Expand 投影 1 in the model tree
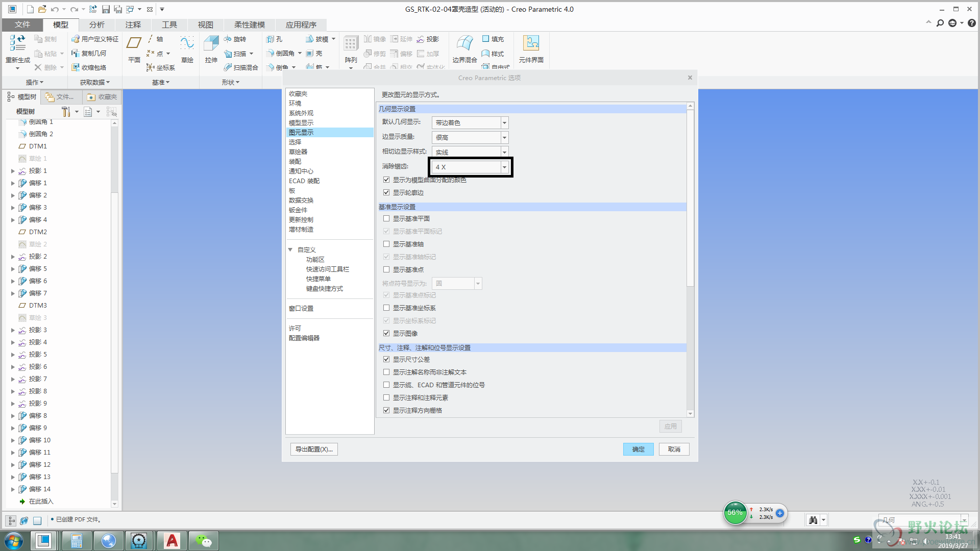Screen dimensions: 980x551 coord(13,171)
